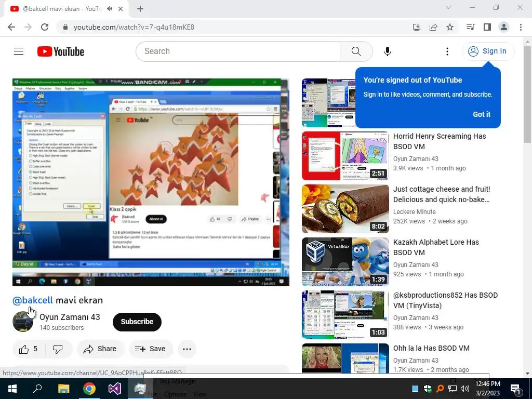Open Chrome three-dot menu
The height and width of the screenshot is (399, 532).
click(521, 27)
